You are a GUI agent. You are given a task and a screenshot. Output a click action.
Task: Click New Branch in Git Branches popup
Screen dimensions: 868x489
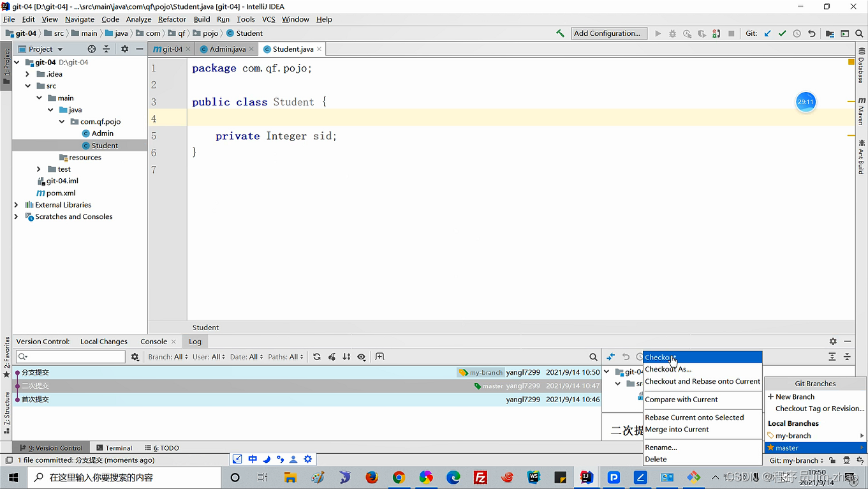pos(816,396)
